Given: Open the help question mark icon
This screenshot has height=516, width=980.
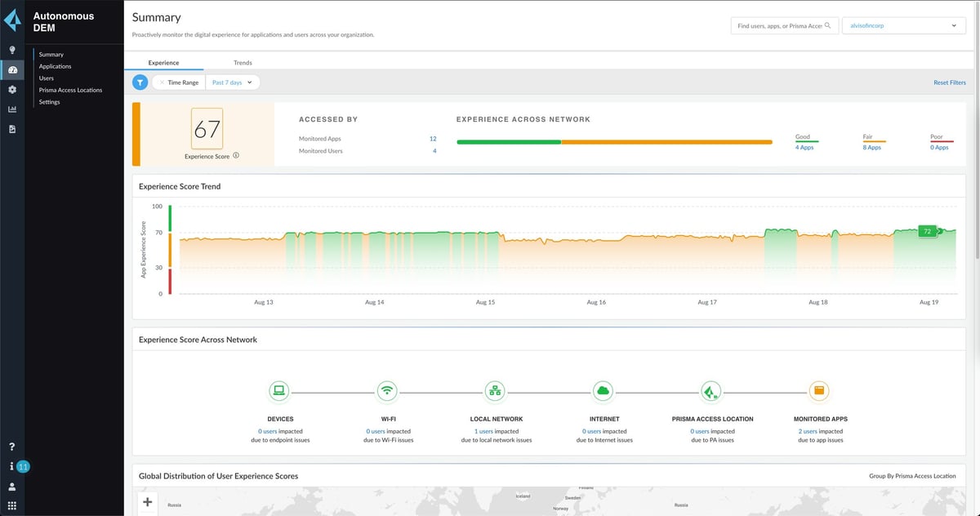Looking at the screenshot, I should pos(12,447).
